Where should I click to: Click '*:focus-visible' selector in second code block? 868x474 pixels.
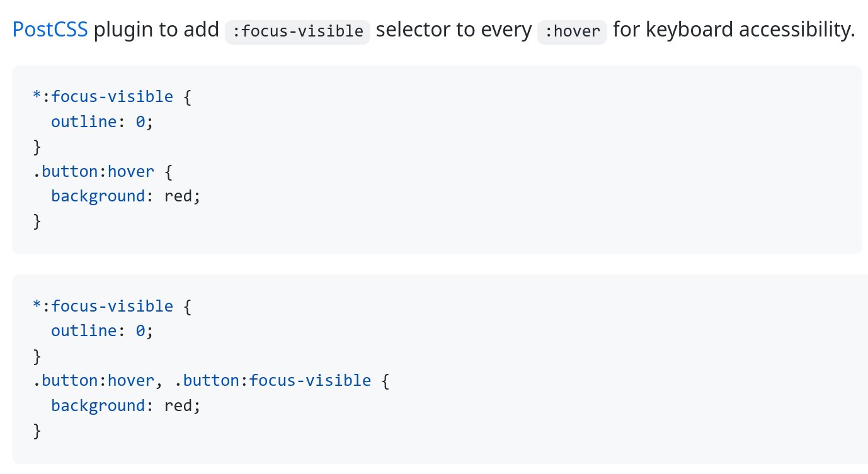click(x=103, y=307)
